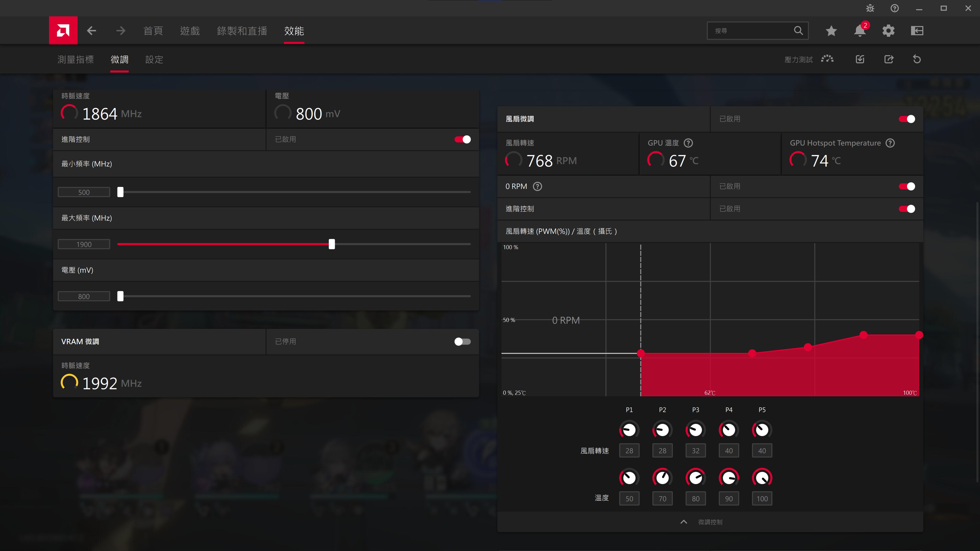
Task: Open GPU Hotspot Temperature help icon
Action: pyautogui.click(x=890, y=143)
